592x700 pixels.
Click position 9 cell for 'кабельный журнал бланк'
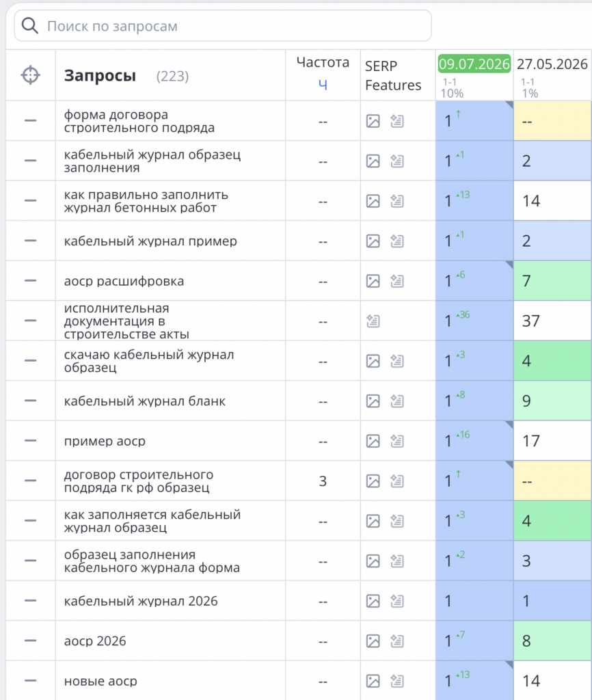click(553, 401)
